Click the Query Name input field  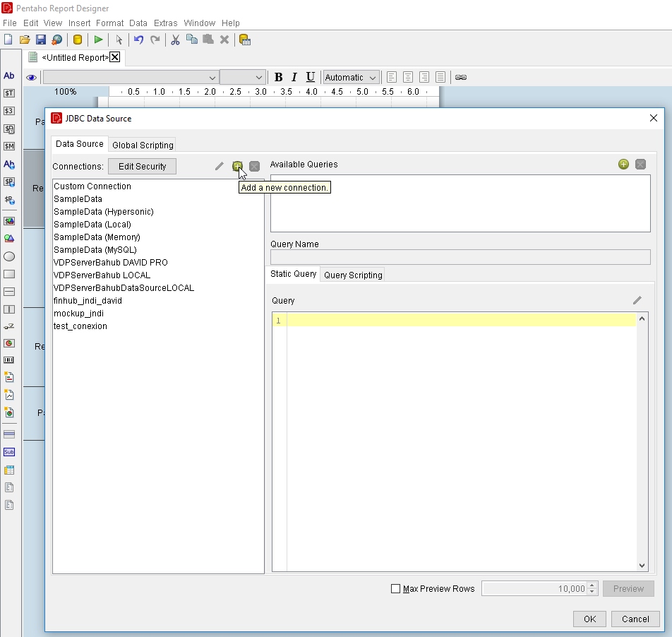click(x=460, y=257)
